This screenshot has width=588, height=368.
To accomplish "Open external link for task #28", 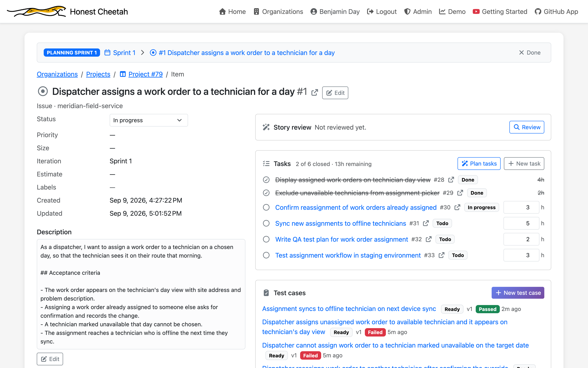I will (451, 180).
